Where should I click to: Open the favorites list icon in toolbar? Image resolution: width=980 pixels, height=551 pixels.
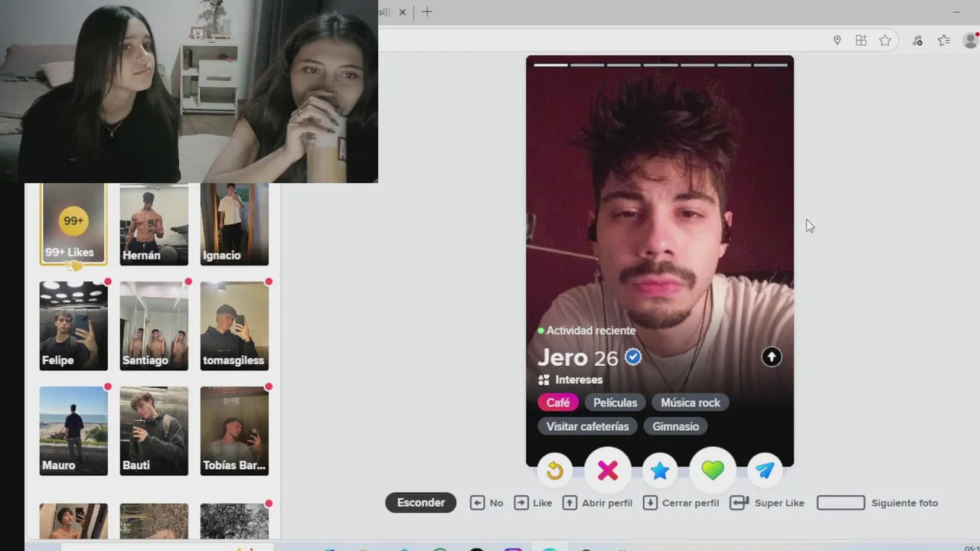point(944,41)
